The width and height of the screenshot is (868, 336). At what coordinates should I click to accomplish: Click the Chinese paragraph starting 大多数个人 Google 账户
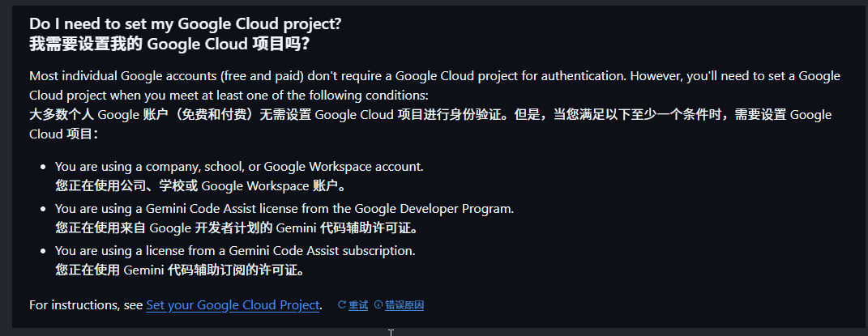324,114
